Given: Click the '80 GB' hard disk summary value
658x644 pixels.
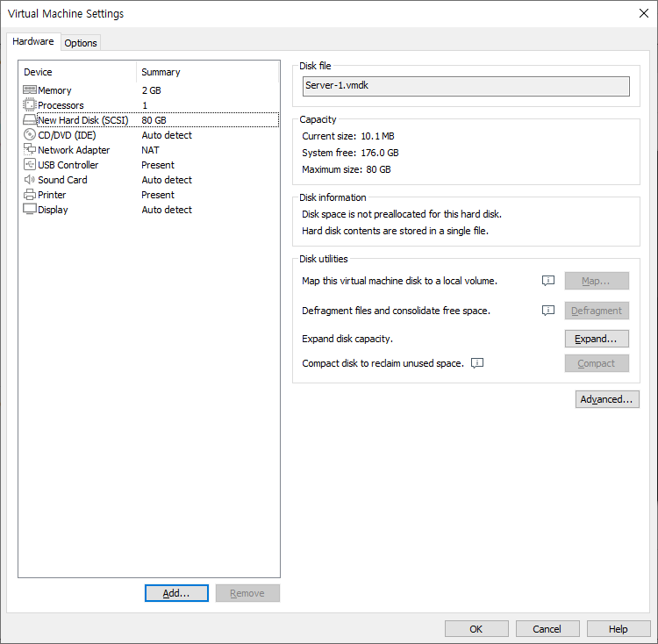Looking at the screenshot, I should [x=154, y=120].
